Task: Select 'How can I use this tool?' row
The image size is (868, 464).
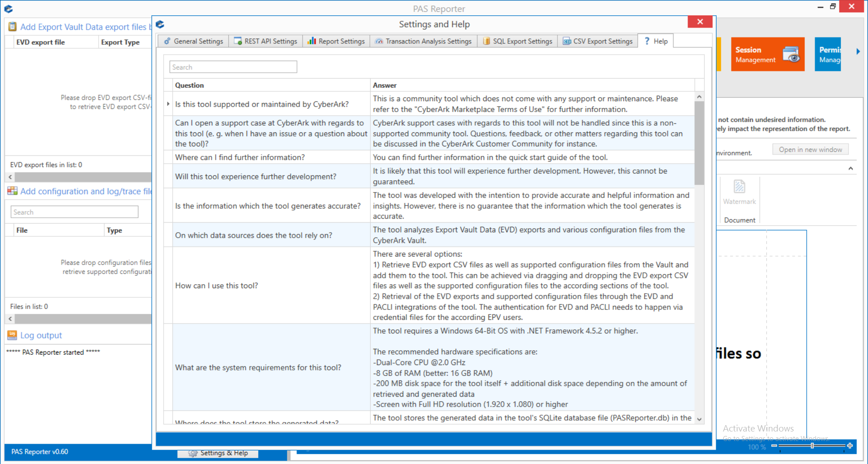Action: (429, 286)
